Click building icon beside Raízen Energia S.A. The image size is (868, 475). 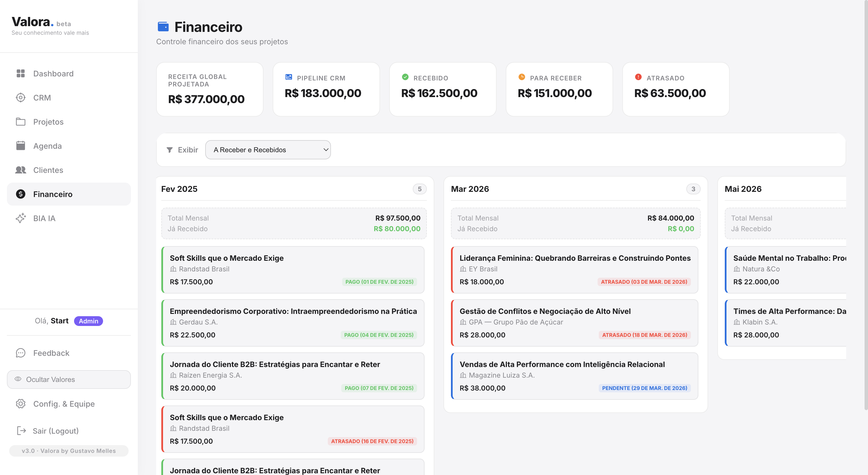(x=173, y=375)
